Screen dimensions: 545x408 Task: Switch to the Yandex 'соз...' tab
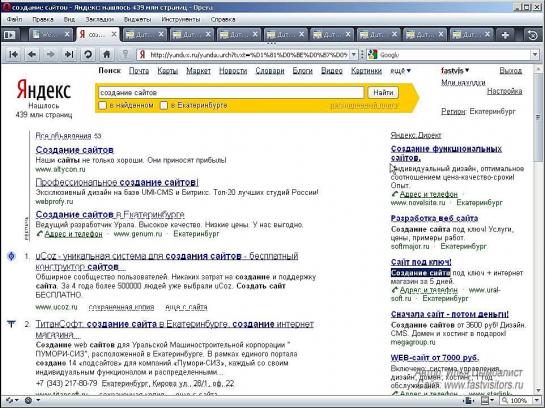point(95,34)
